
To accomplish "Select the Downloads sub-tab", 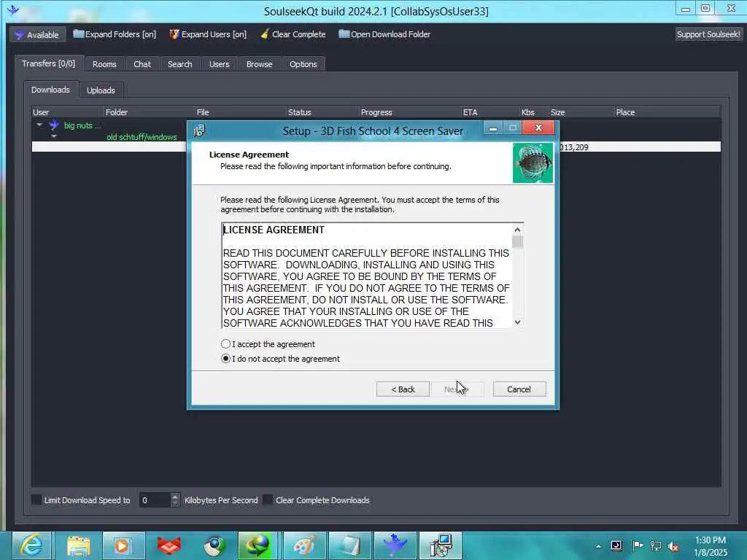I will 50,90.
